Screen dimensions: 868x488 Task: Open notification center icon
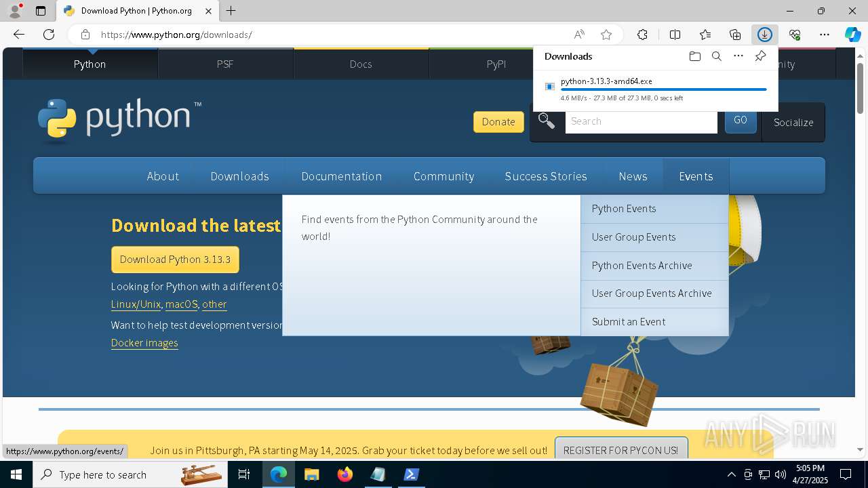[x=846, y=474]
